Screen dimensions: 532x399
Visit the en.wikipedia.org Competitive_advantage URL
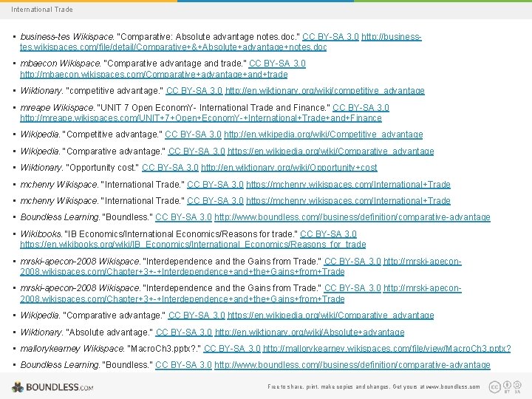point(324,134)
